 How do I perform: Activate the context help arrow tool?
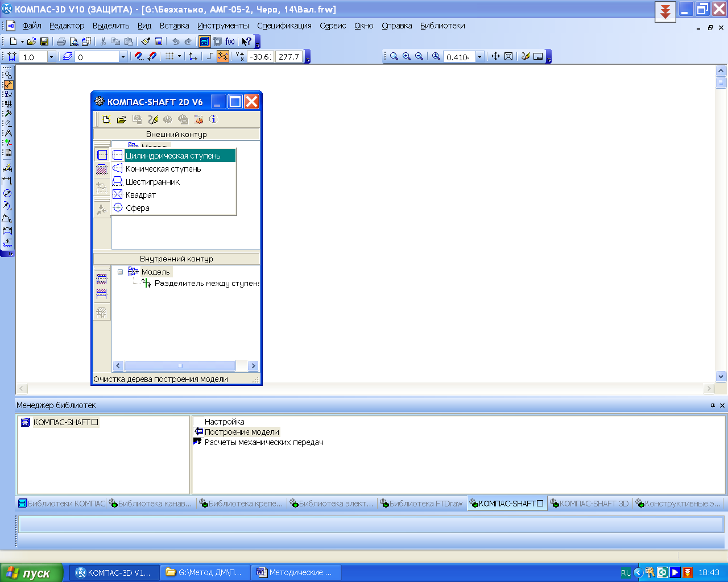point(246,41)
